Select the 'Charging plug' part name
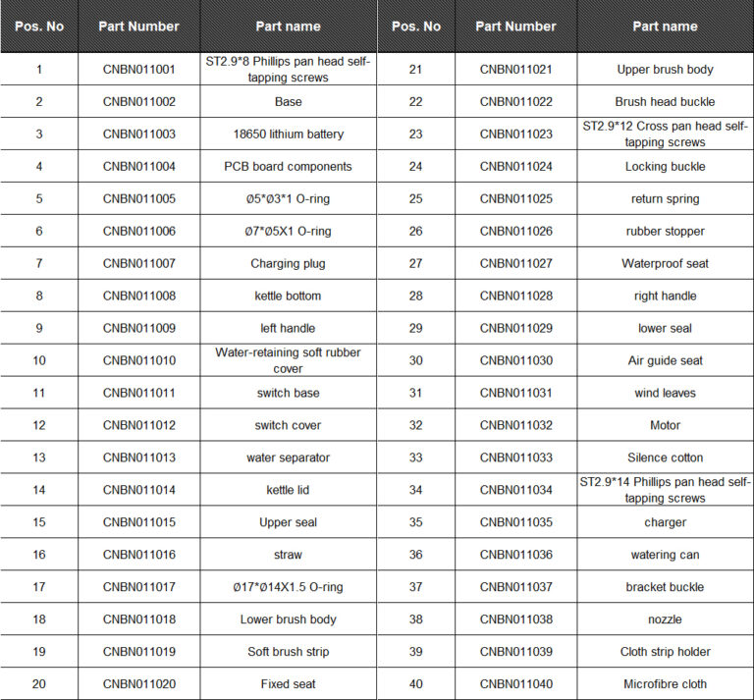 click(288, 263)
